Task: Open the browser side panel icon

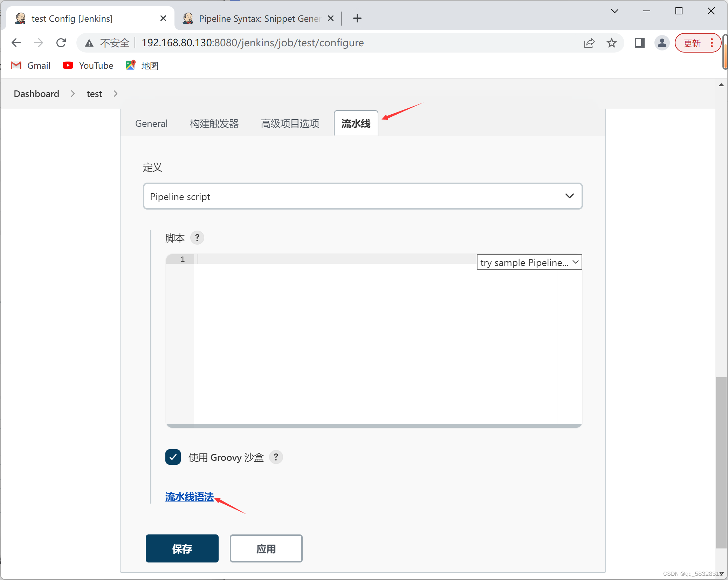Action: point(640,43)
